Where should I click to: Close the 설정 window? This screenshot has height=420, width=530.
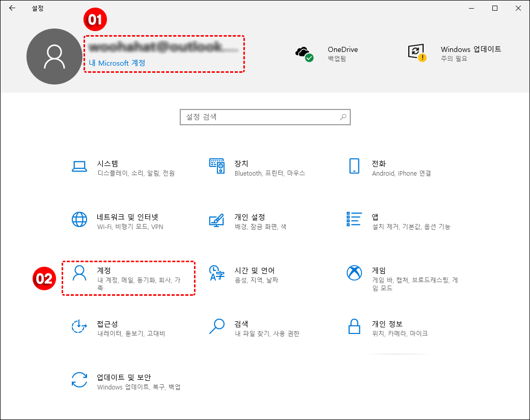point(518,8)
